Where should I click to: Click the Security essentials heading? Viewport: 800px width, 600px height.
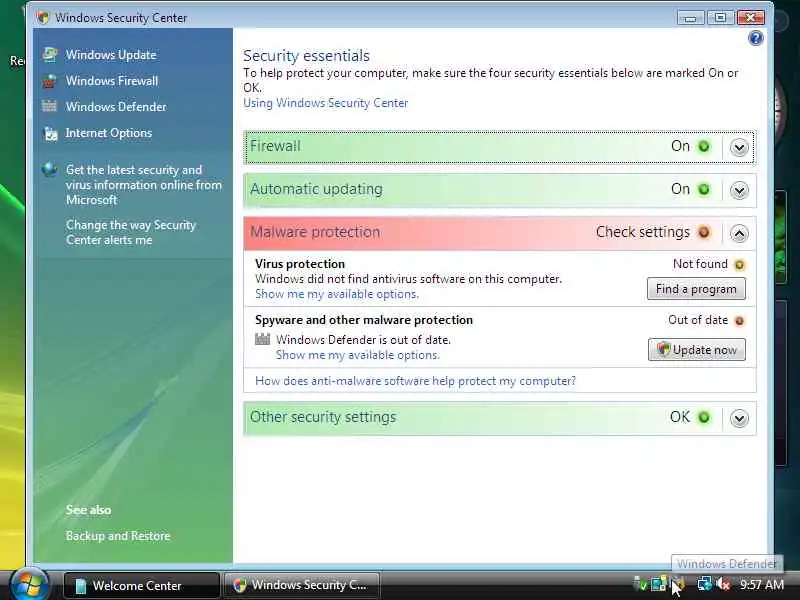click(x=306, y=56)
